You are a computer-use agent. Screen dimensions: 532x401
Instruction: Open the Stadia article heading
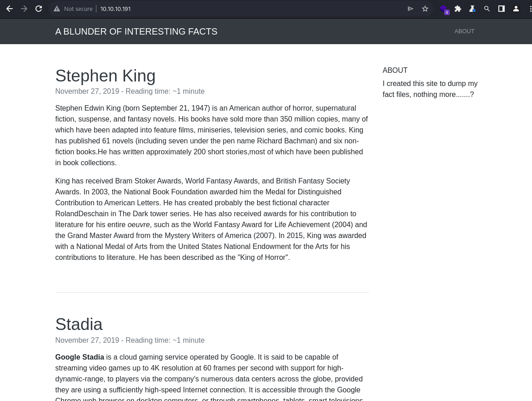tap(79, 324)
